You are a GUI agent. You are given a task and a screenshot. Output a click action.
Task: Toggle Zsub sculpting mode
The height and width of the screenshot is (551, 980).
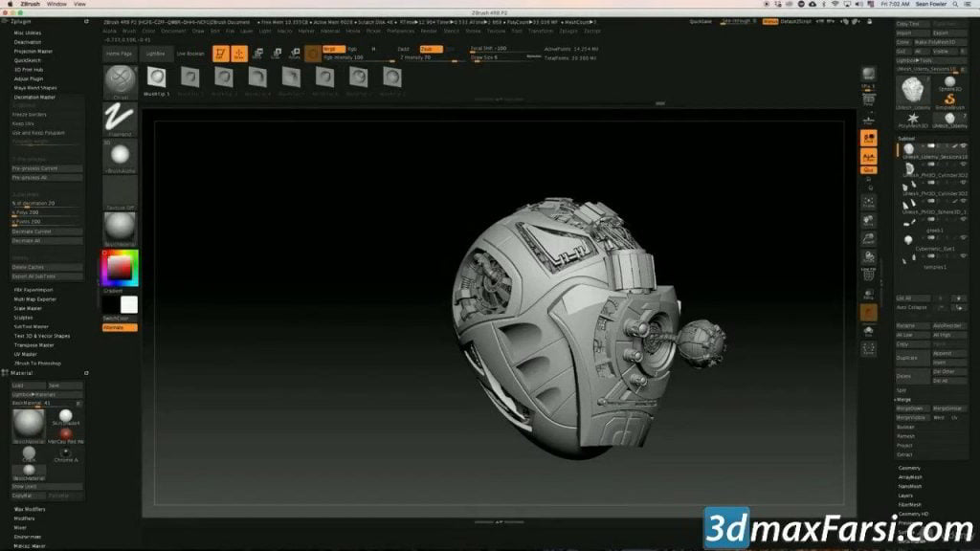pyautogui.click(x=432, y=48)
